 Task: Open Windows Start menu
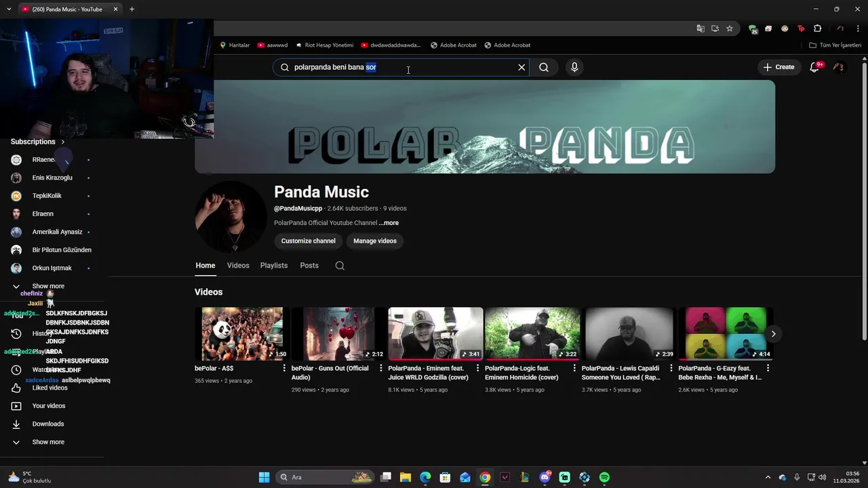(264, 477)
